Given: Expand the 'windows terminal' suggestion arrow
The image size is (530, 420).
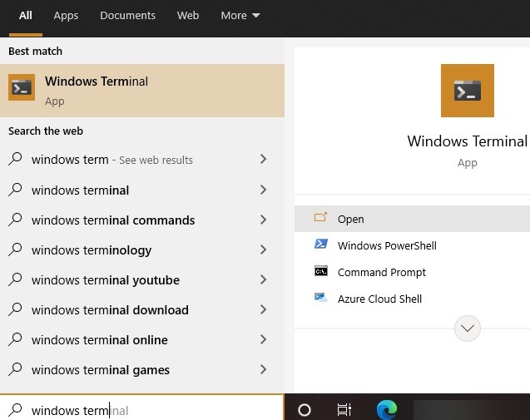Looking at the screenshot, I should 263,190.
